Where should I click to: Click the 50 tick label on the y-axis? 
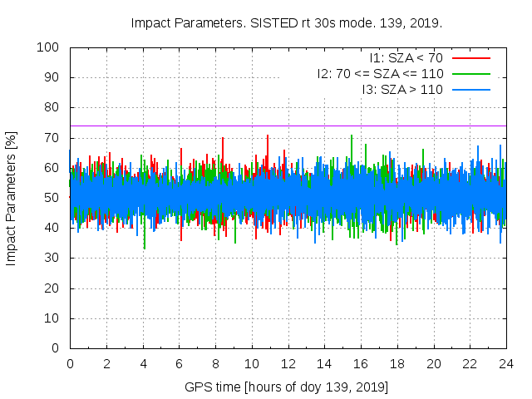(x=51, y=198)
